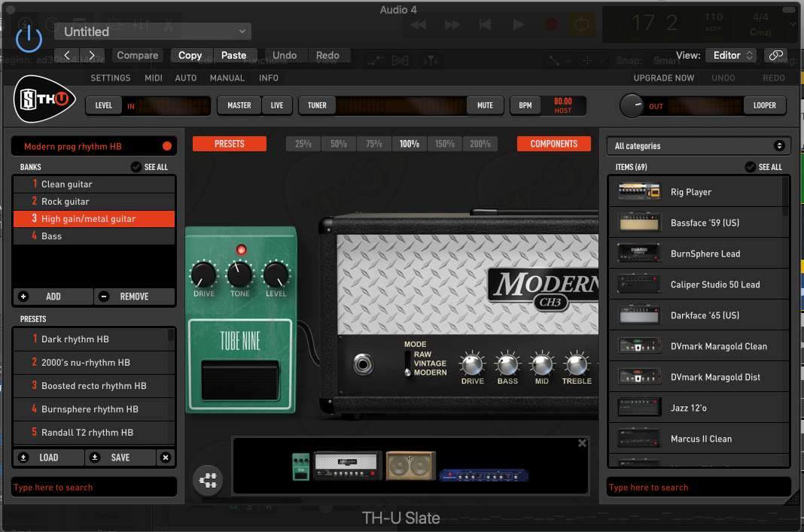The height and width of the screenshot is (532, 804).
Task: Click the X icon next to Save
Action: click(x=166, y=458)
